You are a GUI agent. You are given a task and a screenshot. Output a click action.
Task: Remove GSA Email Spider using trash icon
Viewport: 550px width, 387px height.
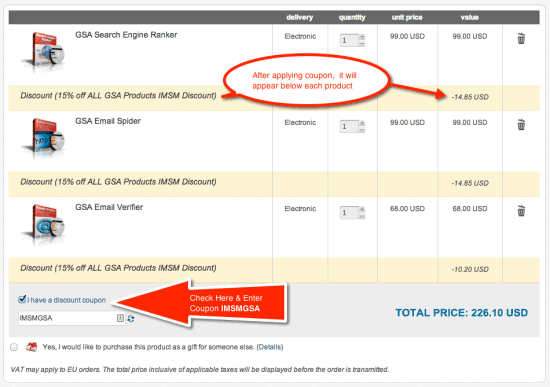(x=521, y=125)
